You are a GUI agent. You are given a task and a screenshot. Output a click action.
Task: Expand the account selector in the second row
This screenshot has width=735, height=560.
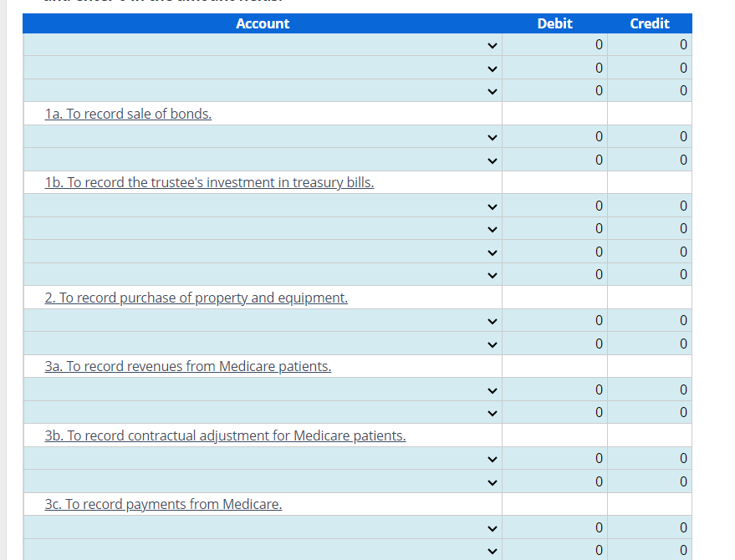[x=493, y=68]
